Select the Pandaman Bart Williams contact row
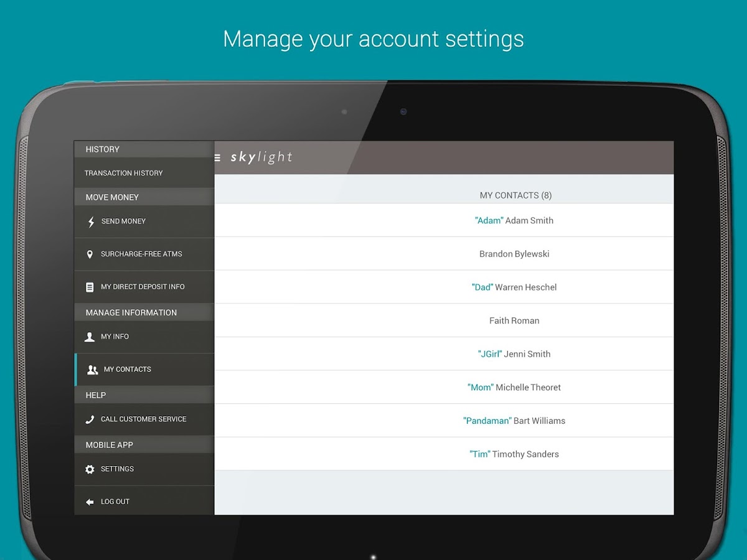Screen dimensions: 747x560 pyautogui.click(x=514, y=421)
